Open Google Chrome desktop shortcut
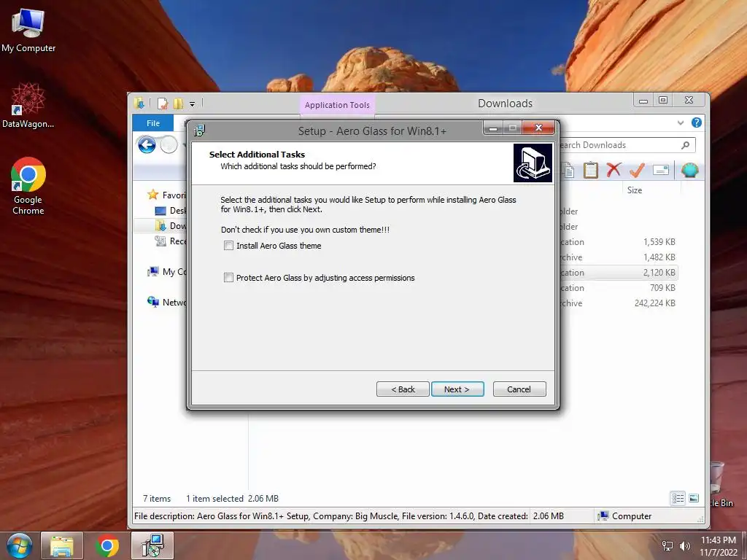Viewport: 747px width, 560px height. (x=28, y=186)
